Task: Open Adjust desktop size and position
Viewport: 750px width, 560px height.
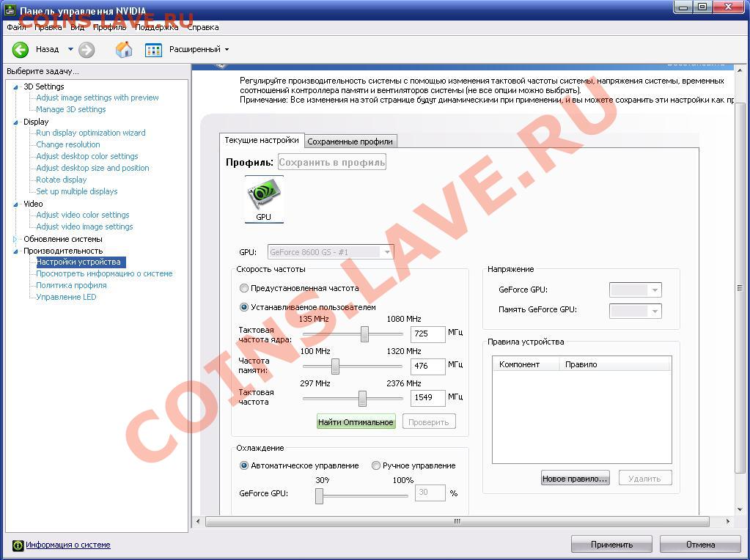Action: 93,168
